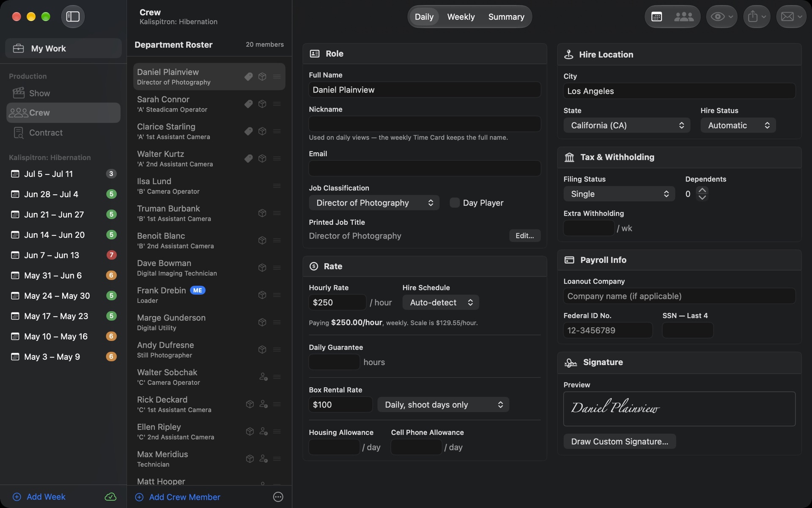The image size is (812, 508).
Task: Click the Edit... printed job title button
Action: point(524,236)
